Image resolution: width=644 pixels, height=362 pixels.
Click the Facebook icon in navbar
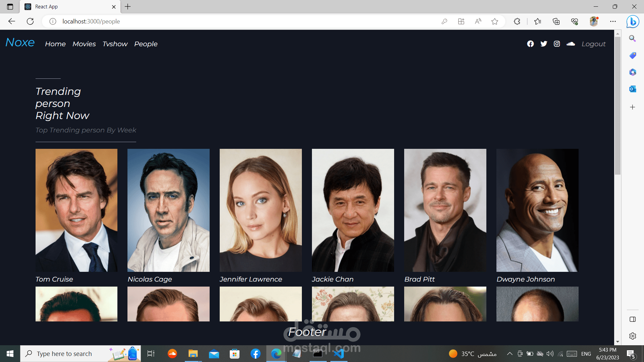(530, 44)
